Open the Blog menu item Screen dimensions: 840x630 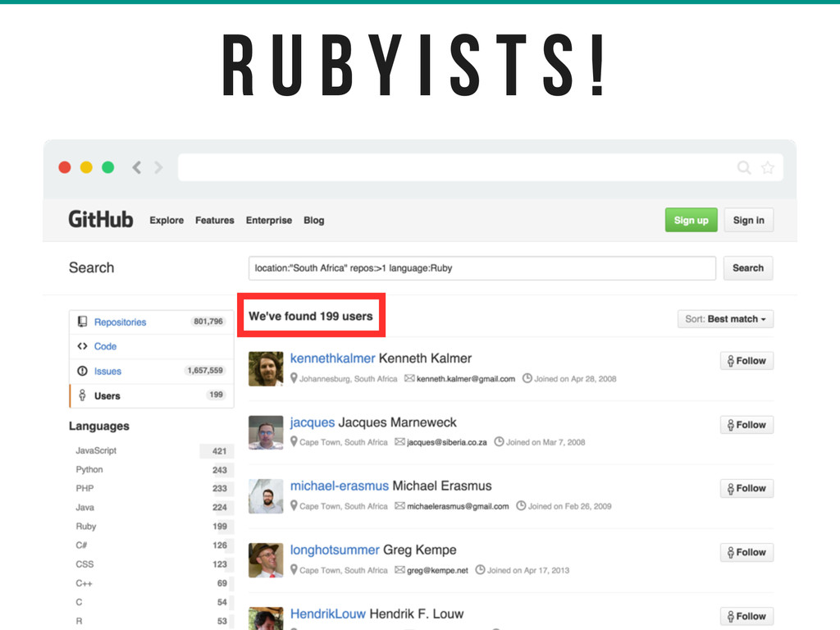coord(314,220)
